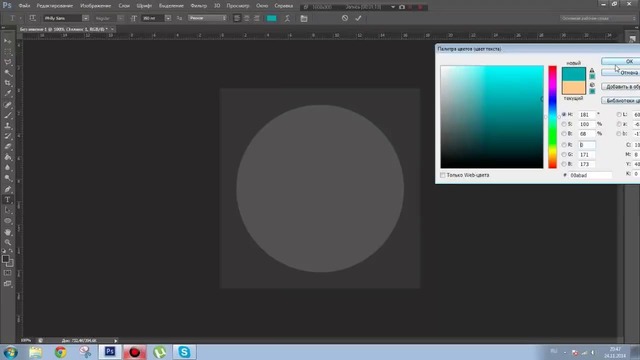640x360 pixels.
Task: Select the Eyedropper tool
Action: coord(8,94)
